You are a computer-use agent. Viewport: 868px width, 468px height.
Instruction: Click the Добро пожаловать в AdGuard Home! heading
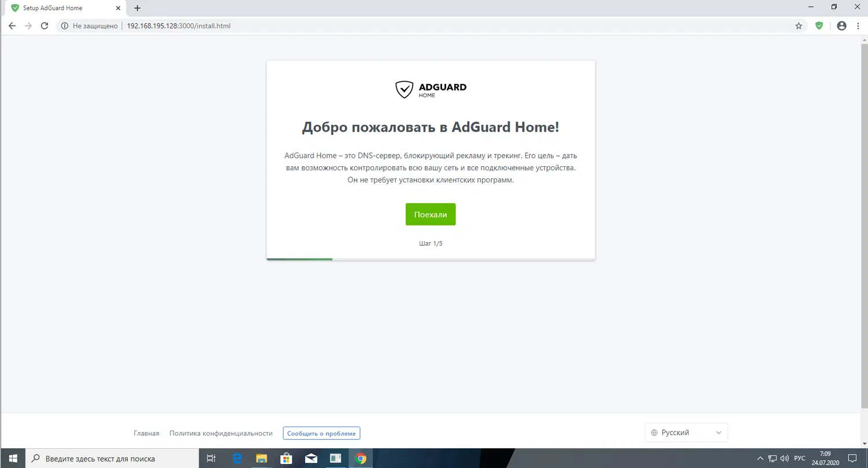(x=431, y=127)
